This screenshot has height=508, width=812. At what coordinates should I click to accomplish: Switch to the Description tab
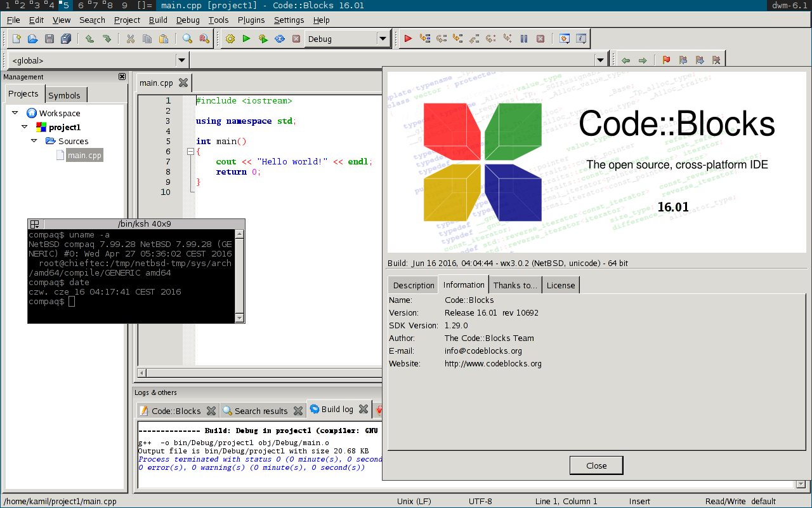414,285
